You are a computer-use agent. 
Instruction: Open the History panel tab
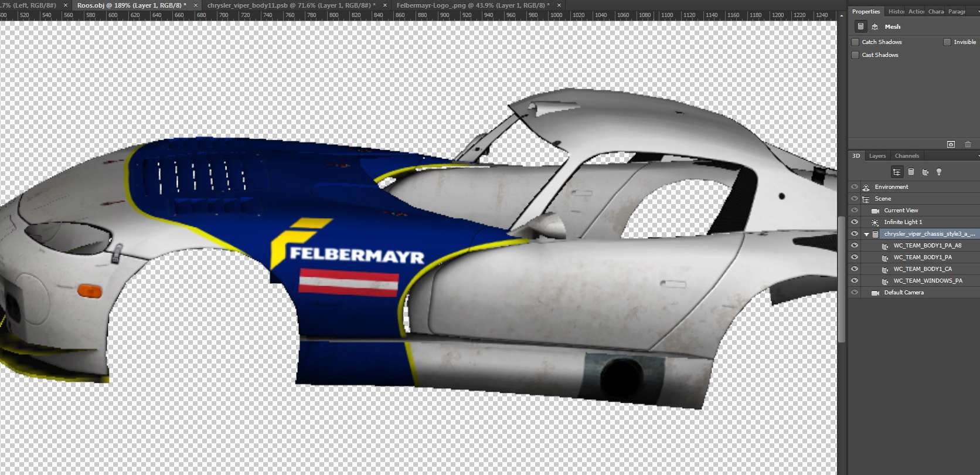click(896, 12)
